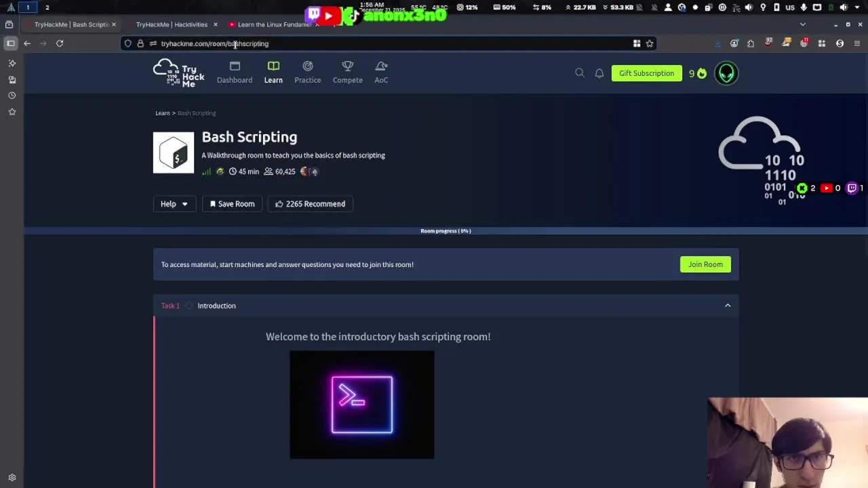Open the list all tabs chevron
Screen dimensions: 868x488
point(803,24)
